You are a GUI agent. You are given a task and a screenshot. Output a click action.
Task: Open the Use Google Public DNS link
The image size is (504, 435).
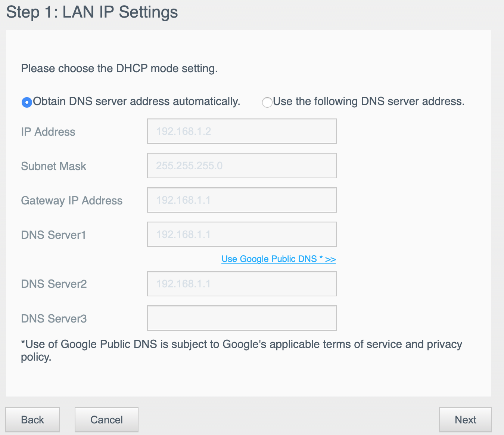tap(279, 259)
